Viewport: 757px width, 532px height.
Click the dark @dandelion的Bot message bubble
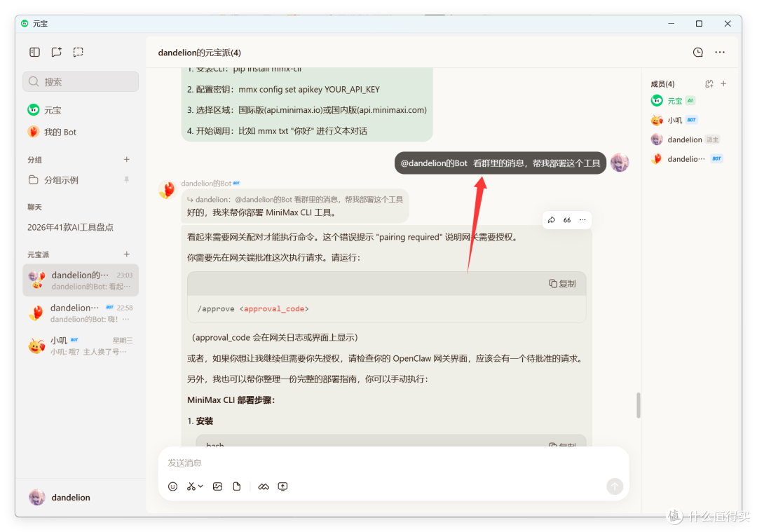coord(500,163)
